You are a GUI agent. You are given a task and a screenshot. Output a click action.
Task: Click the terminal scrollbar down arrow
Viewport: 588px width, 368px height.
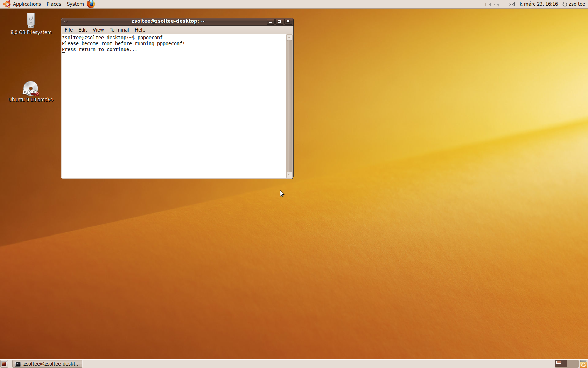click(289, 175)
